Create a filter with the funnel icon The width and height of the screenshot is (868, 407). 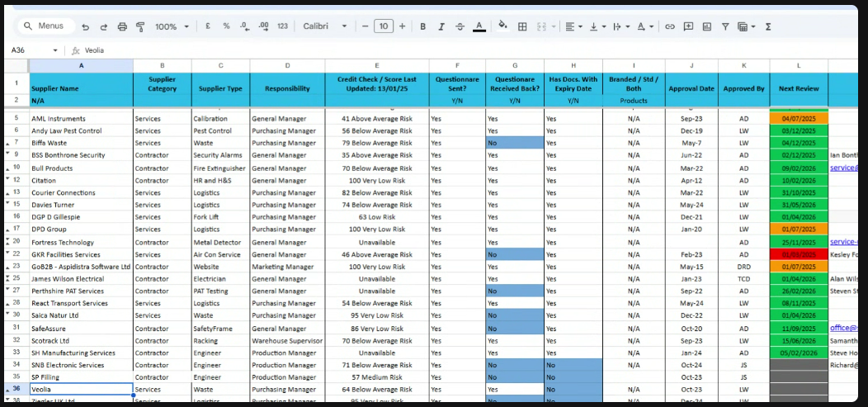(725, 26)
